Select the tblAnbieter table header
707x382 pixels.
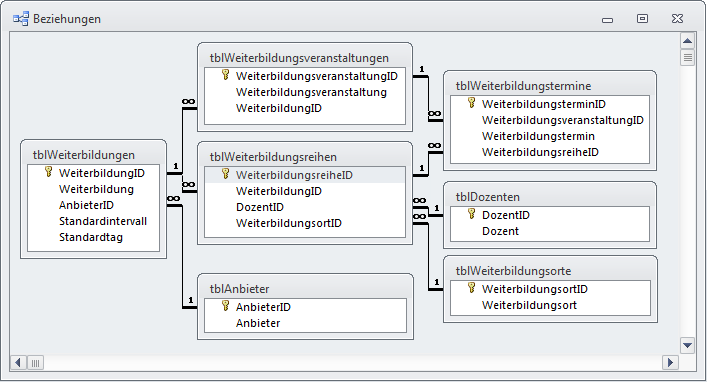click(239, 289)
